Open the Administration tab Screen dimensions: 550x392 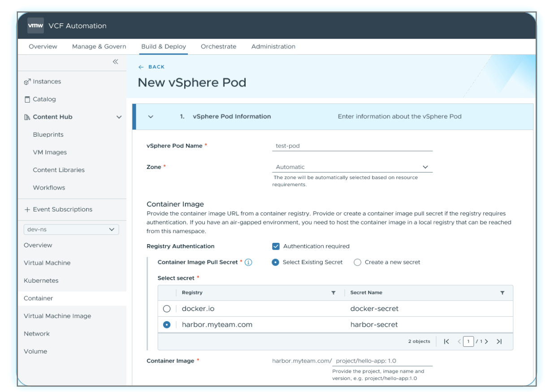click(x=273, y=47)
